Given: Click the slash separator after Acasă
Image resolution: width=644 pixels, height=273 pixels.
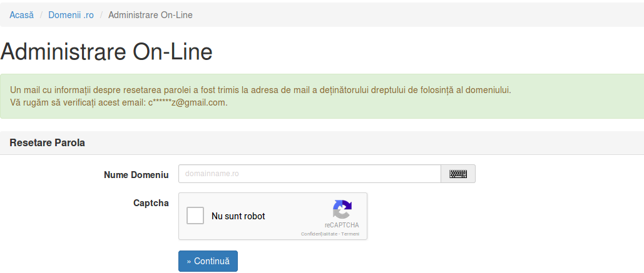Looking at the screenshot, I should pos(41,15).
